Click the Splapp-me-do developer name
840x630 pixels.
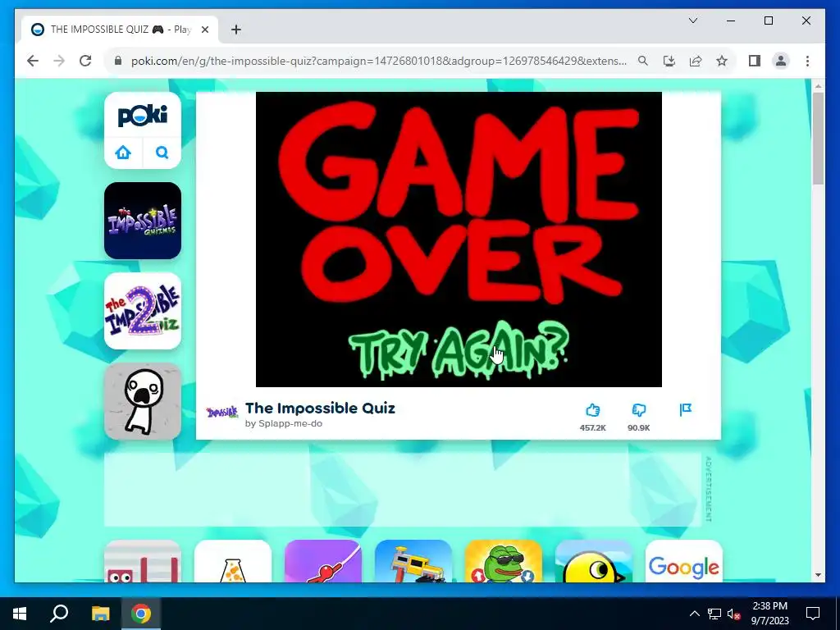pyautogui.click(x=290, y=423)
